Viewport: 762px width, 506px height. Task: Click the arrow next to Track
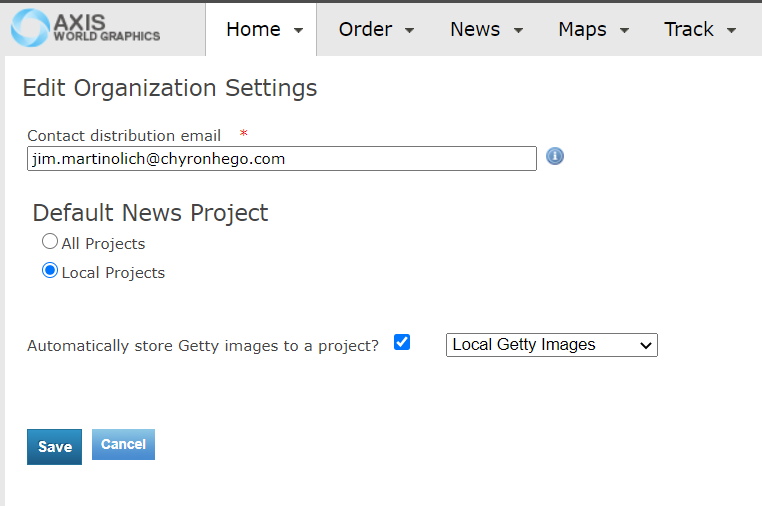click(x=731, y=31)
